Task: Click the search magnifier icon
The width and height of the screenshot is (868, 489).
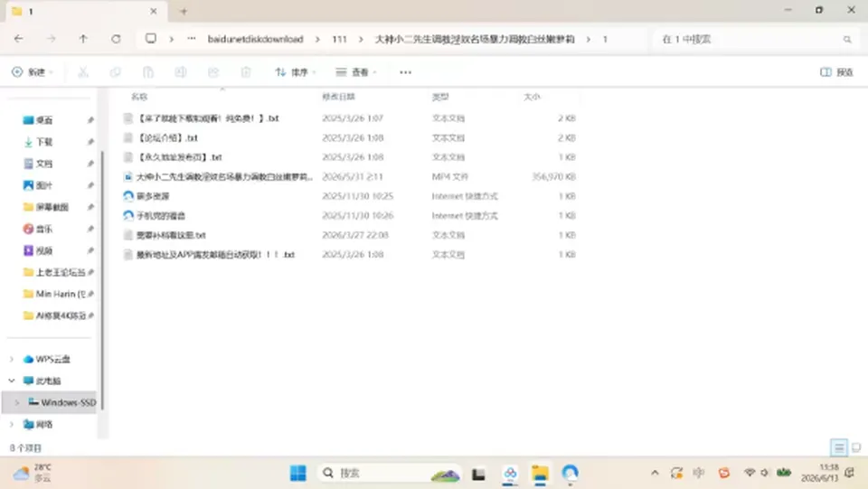Action: point(847,39)
